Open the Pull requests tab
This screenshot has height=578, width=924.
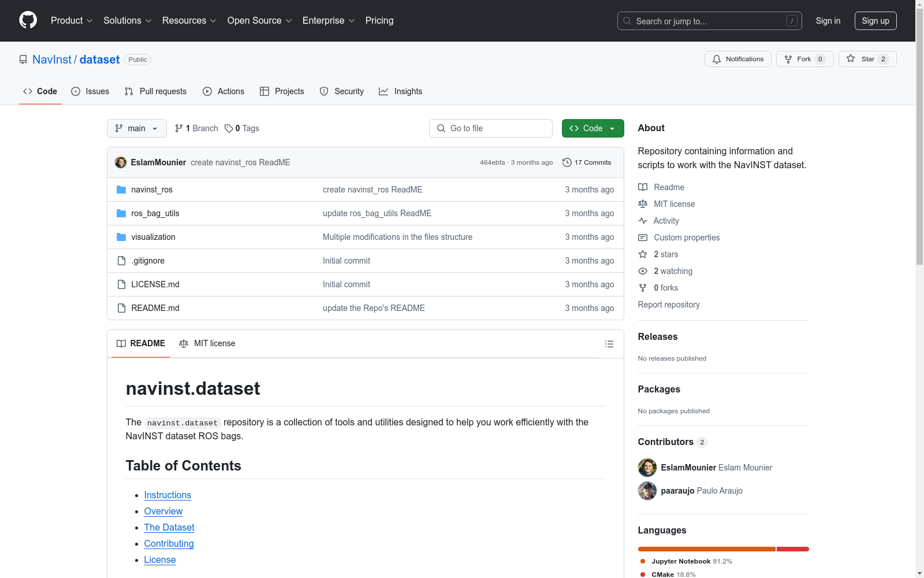[x=155, y=91]
